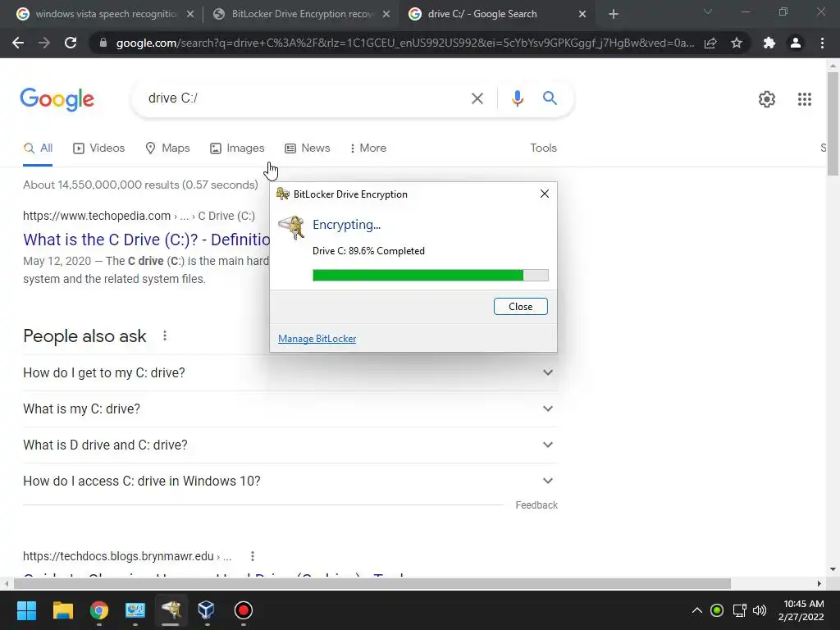
Task: Open VirtualBox from the taskbar
Action: (206, 610)
